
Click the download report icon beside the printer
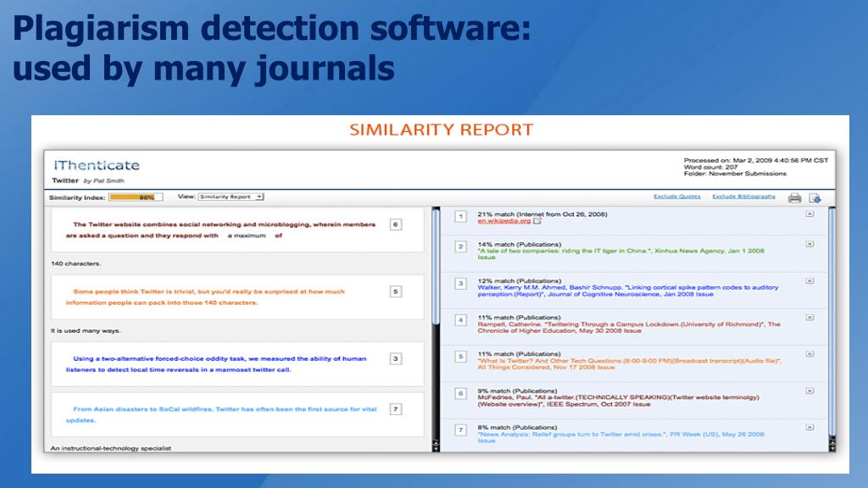coord(815,197)
